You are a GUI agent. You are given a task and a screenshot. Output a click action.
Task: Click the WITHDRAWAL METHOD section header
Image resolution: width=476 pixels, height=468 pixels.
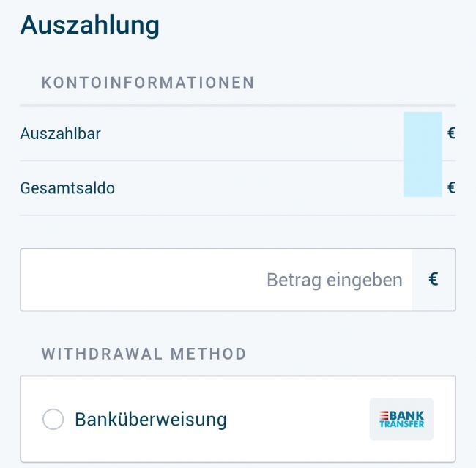point(144,354)
